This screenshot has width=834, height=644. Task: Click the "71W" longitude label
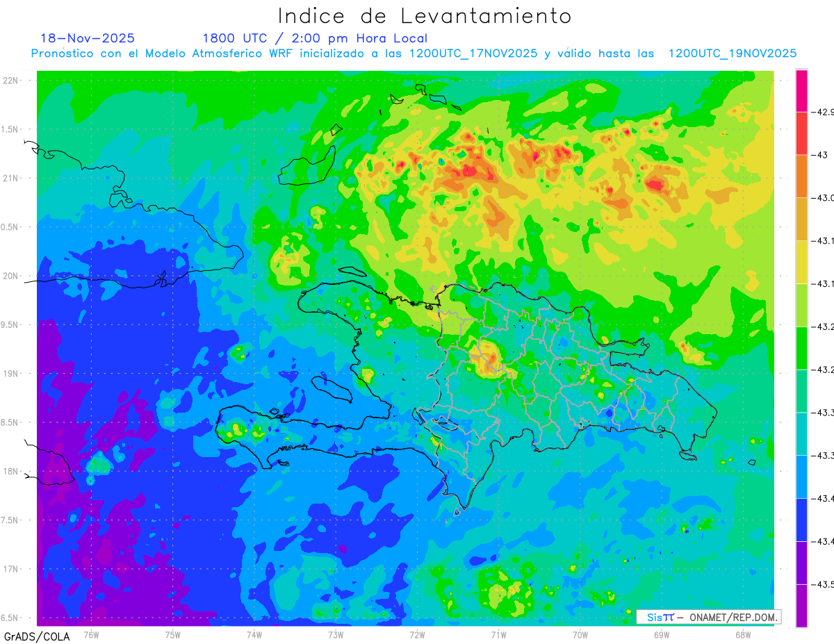tap(498, 634)
